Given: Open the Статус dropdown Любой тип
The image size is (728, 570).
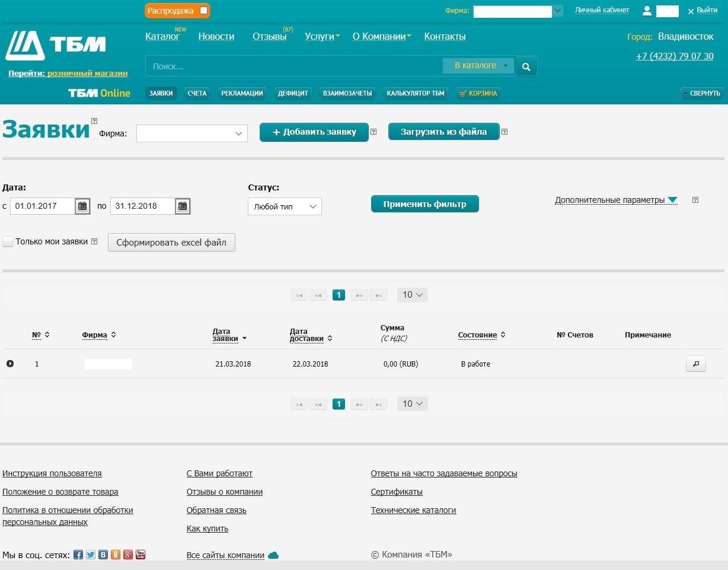Looking at the screenshot, I should tap(285, 206).
